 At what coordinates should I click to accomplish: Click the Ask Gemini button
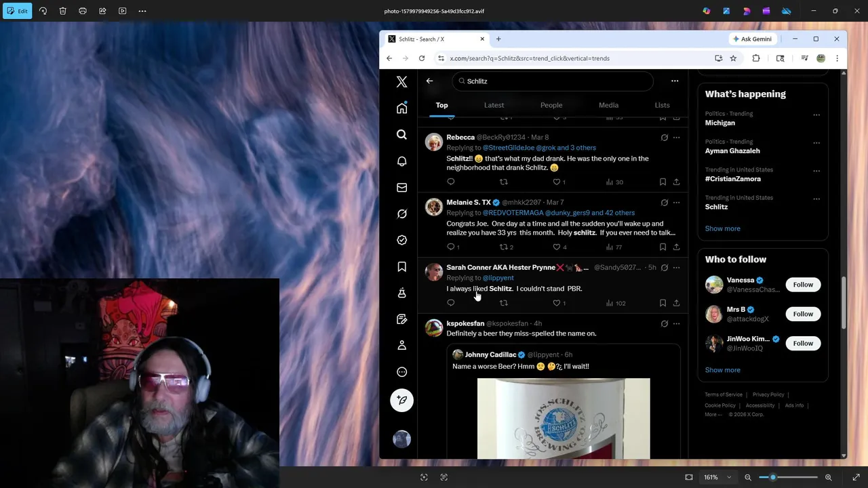[x=752, y=39]
